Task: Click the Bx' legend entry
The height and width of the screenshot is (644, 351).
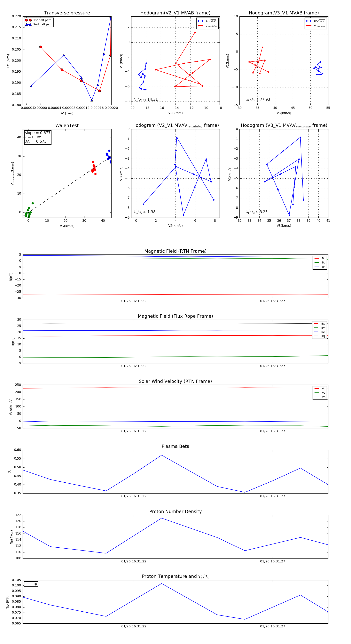Action: click(x=320, y=324)
